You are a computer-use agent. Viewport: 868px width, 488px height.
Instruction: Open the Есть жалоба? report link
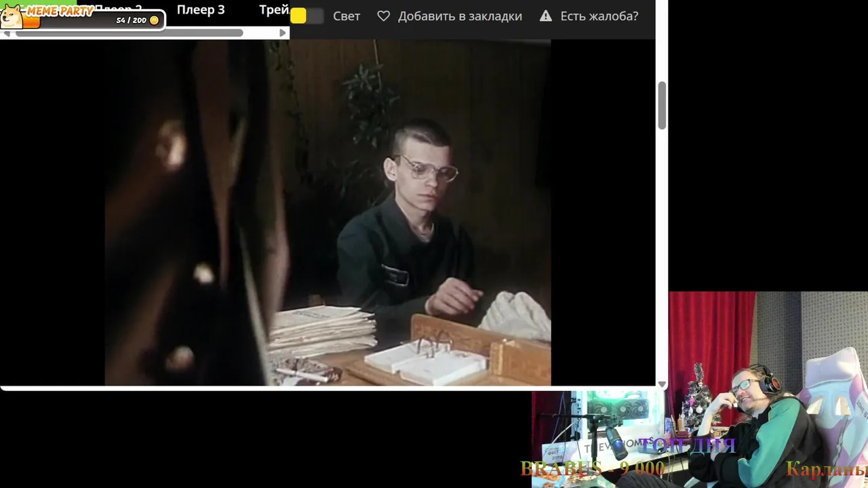point(599,16)
